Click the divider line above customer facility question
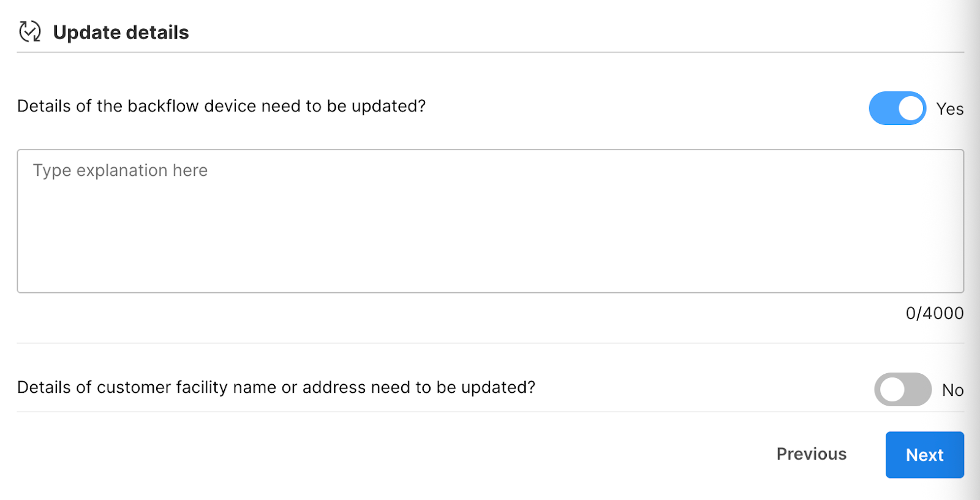Viewport: 980px width, 500px height. pyautogui.click(x=490, y=343)
